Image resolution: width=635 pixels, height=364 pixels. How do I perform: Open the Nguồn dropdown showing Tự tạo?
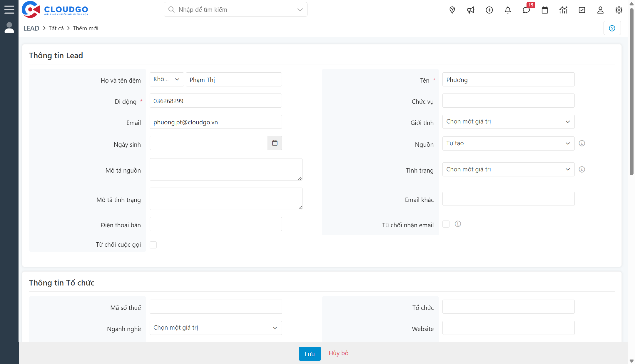(508, 143)
